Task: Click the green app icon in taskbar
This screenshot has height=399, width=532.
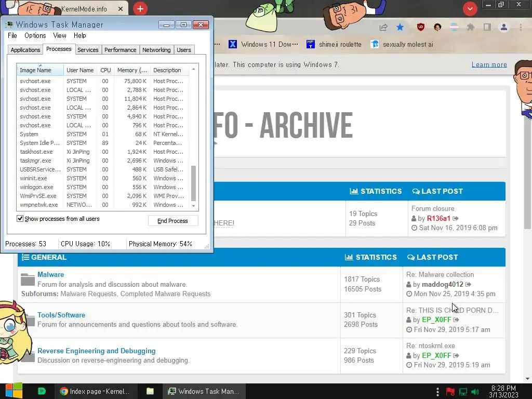Action: [42, 391]
